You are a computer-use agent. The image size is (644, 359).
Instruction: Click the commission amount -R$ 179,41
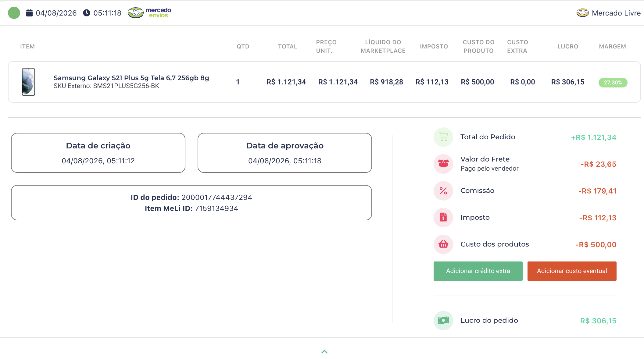(597, 191)
